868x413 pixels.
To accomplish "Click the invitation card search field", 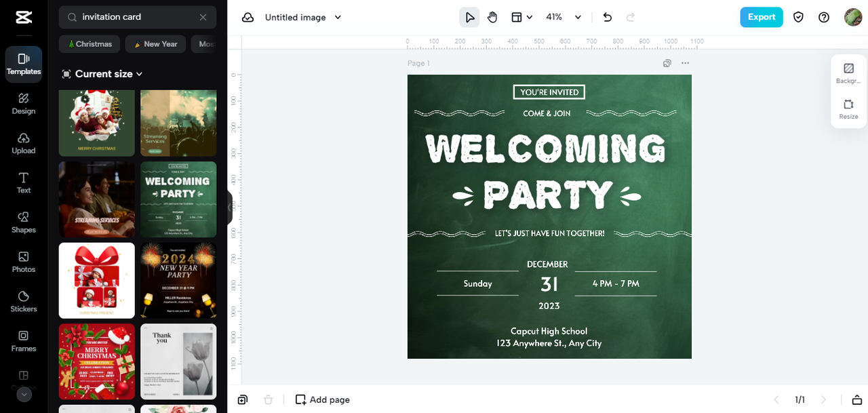I will [138, 17].
